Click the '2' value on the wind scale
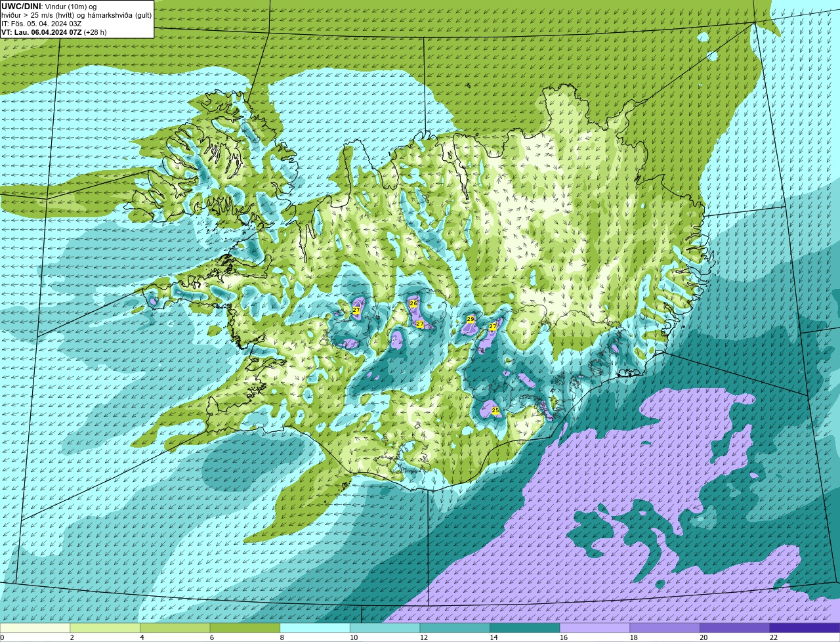The width and height of the screenshot is (840, 642). tap(72, 637)
